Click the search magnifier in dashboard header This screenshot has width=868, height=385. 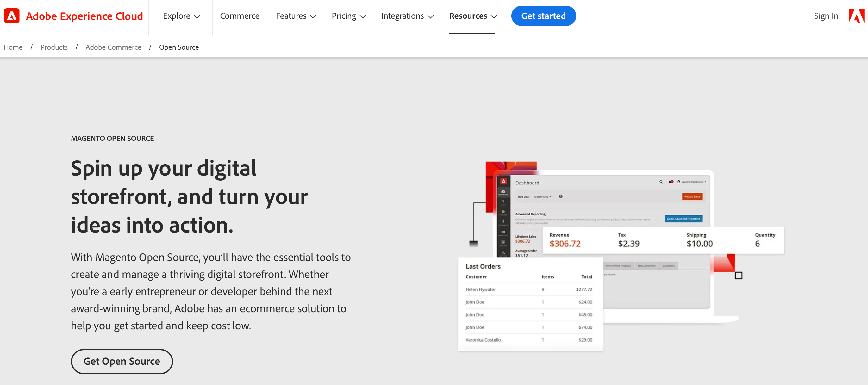tap(661, 182)
